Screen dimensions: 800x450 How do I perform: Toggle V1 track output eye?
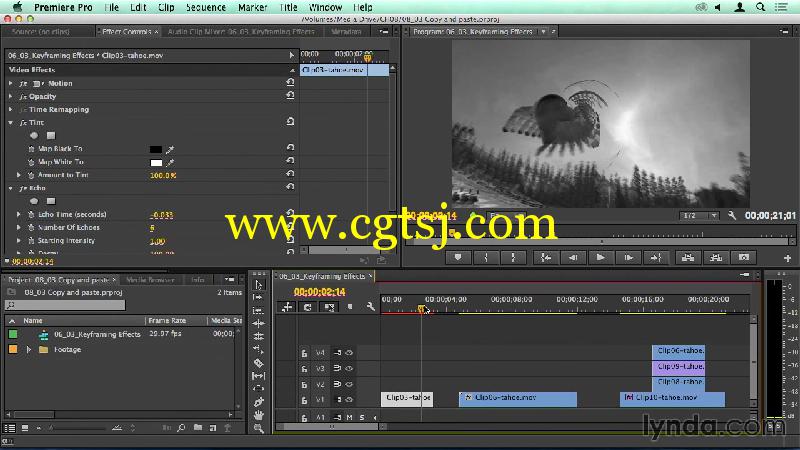point(349,400)
